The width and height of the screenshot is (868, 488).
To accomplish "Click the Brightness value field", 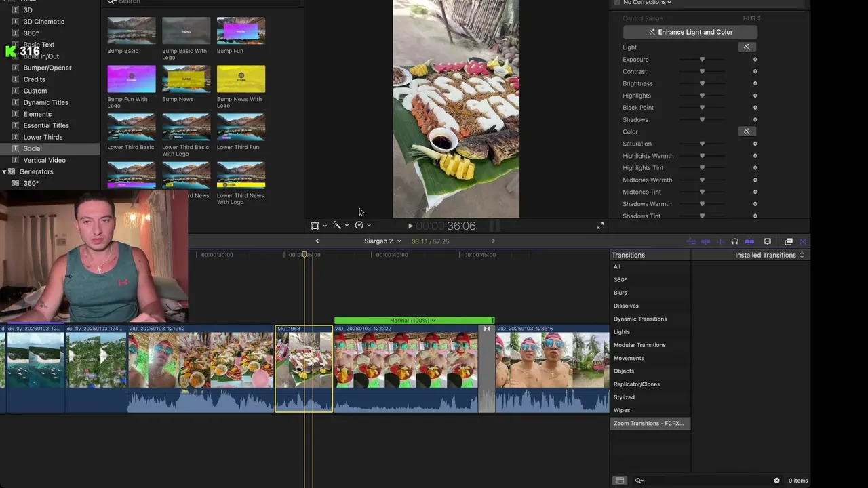I will click(x=755, y=83).
